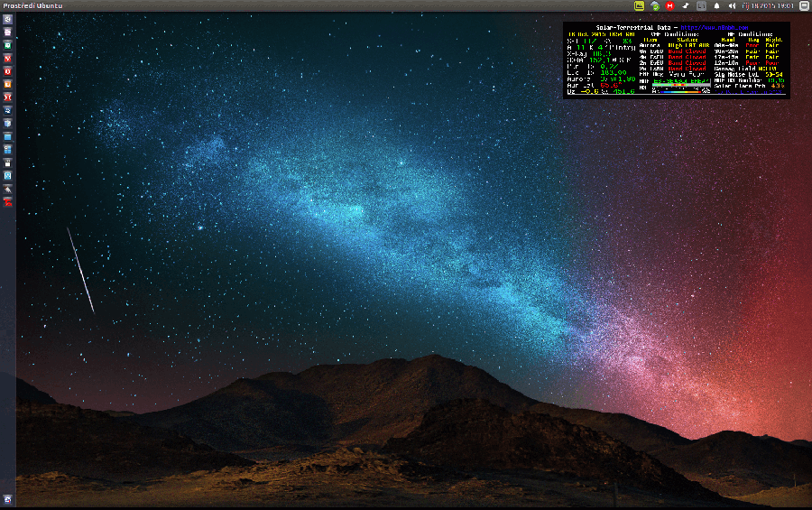The image size is (812, 510).
Task: Click the "Prostředí Ubuntu" title in top panel
Action: tap(32, 5)
